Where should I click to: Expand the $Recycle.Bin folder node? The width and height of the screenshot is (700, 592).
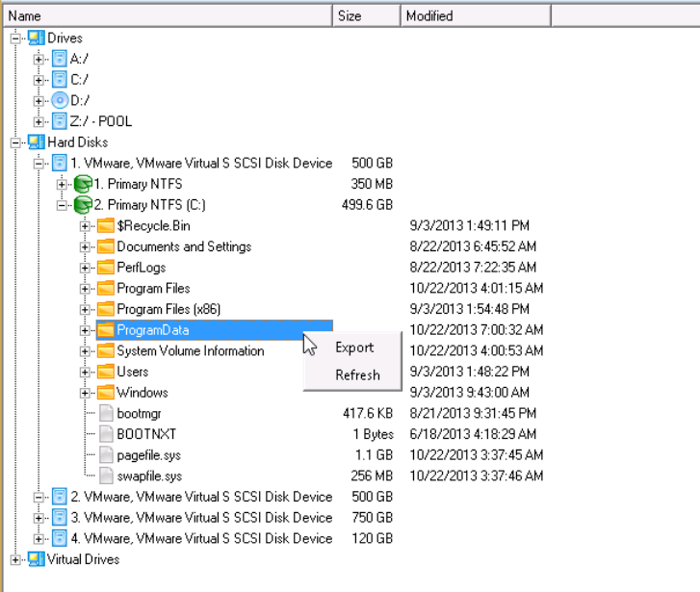85,226
